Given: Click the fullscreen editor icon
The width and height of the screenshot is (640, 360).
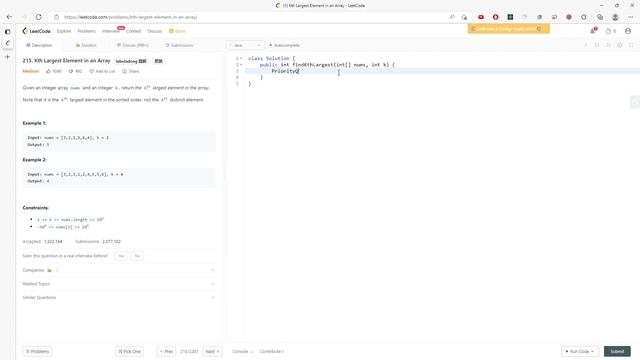Looking at the screenshot, I should (631, 45).
